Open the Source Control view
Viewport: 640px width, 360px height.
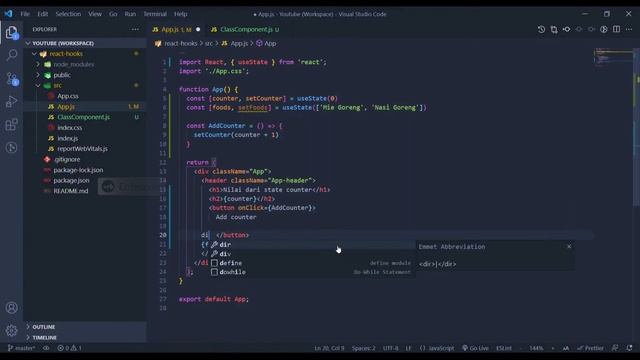click(x=11, y=78)
